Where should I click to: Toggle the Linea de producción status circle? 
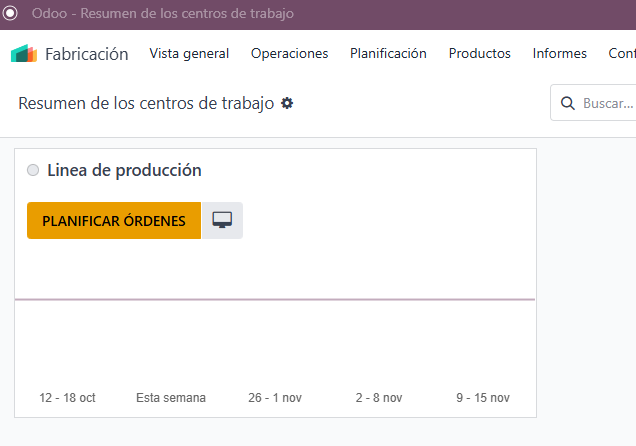pyautogui.click(x=33, y=170)
